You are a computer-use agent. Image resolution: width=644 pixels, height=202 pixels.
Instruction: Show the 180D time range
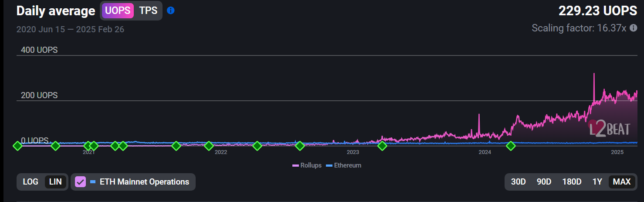click(x=572, y=182)
